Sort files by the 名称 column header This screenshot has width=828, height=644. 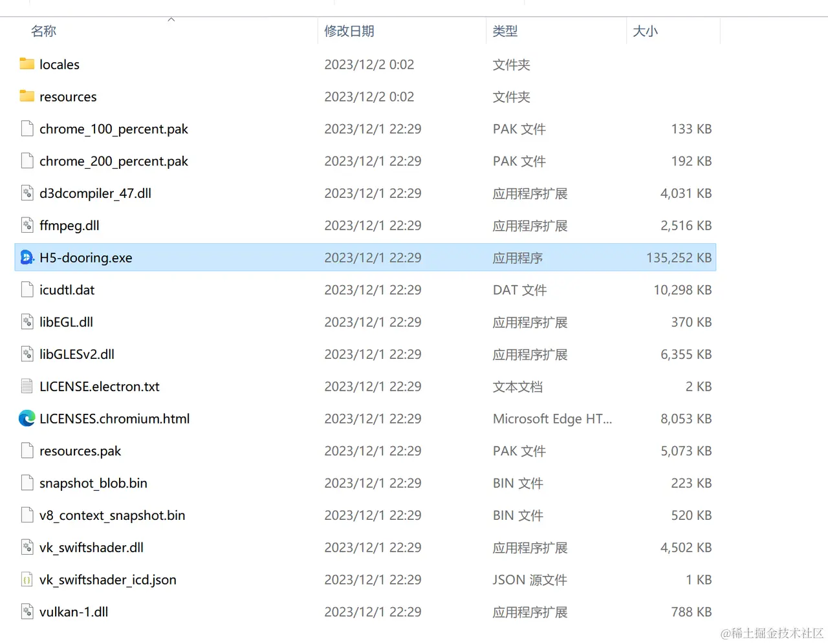(44, 31)
